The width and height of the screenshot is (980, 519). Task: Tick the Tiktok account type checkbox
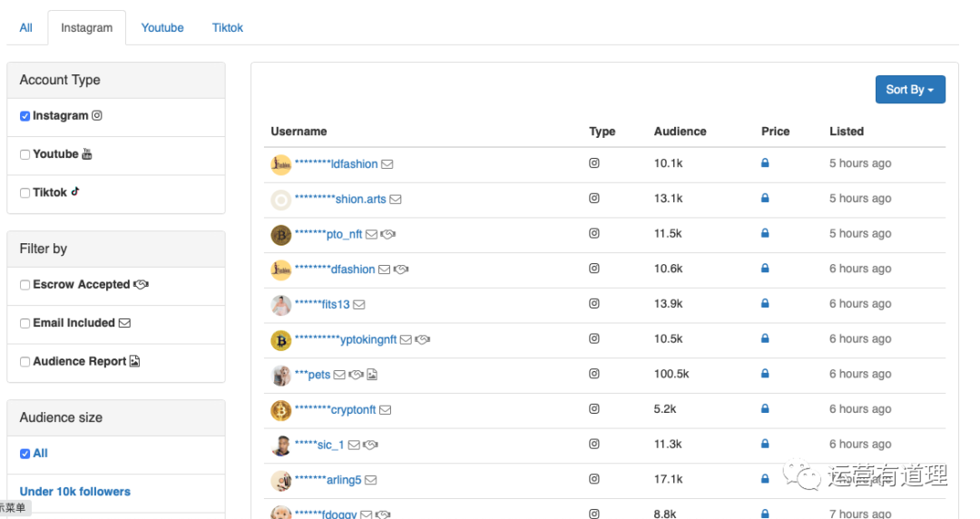[x=25, y=193]
